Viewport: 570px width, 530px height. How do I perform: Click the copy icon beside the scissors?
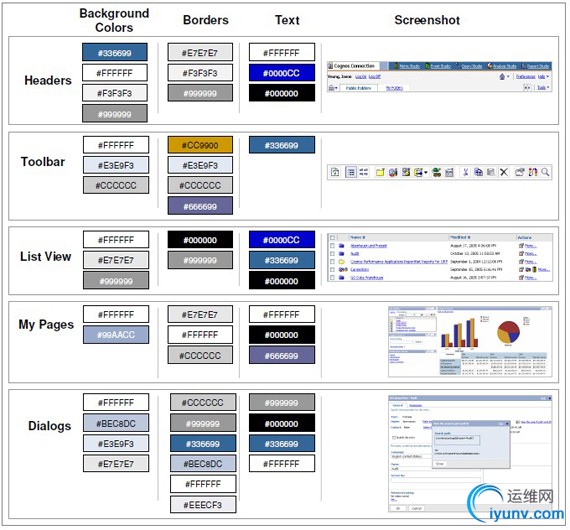coord(478,172)
